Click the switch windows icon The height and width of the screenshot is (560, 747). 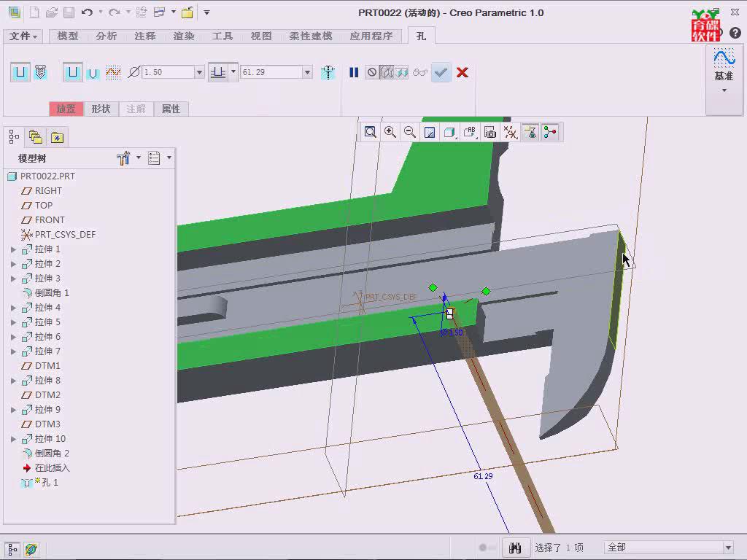[x=159, y=12]
